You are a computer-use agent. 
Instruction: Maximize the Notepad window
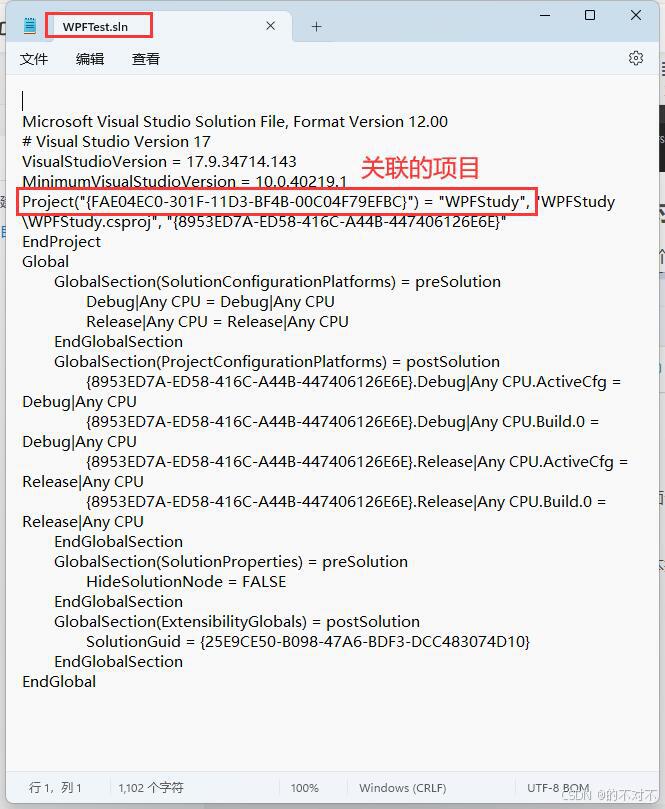590,15
